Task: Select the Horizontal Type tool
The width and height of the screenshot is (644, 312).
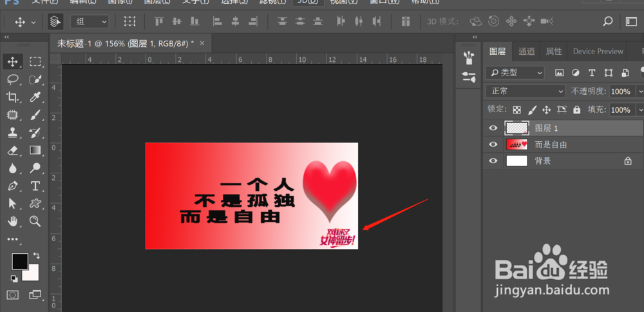Action: pos(35,186)
